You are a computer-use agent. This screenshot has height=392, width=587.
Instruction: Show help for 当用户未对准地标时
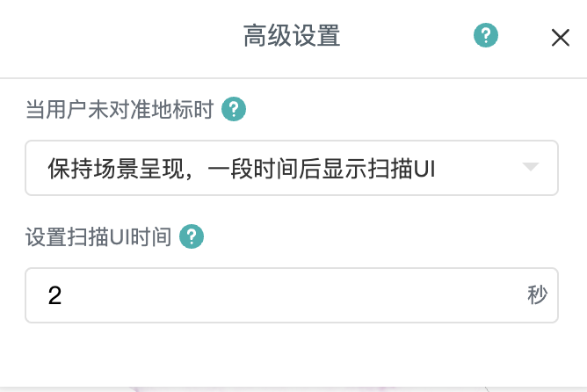(234, 110)
